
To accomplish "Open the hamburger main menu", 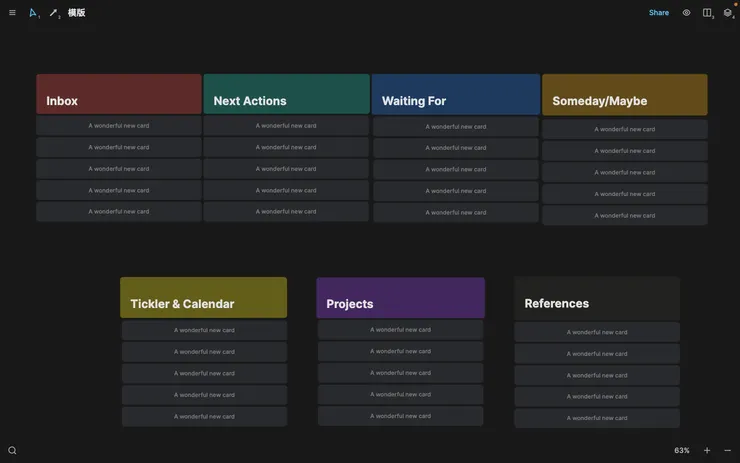I will [12, 13].
